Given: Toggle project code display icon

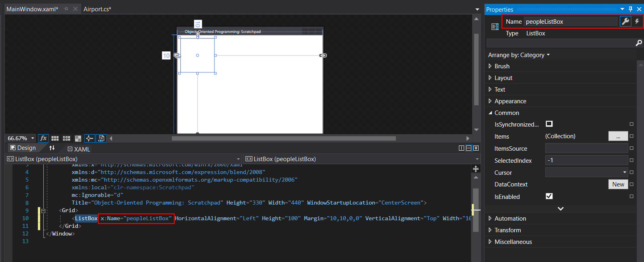Looking at the screenshot, I should click(101, 138).
